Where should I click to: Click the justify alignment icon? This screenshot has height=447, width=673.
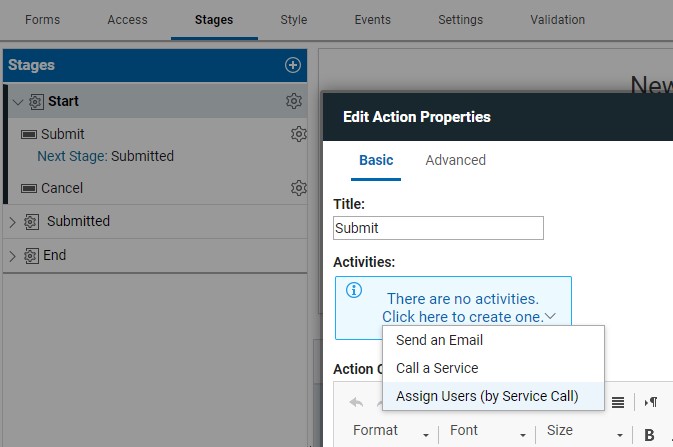pyautogui.click(x=618, y=402)
